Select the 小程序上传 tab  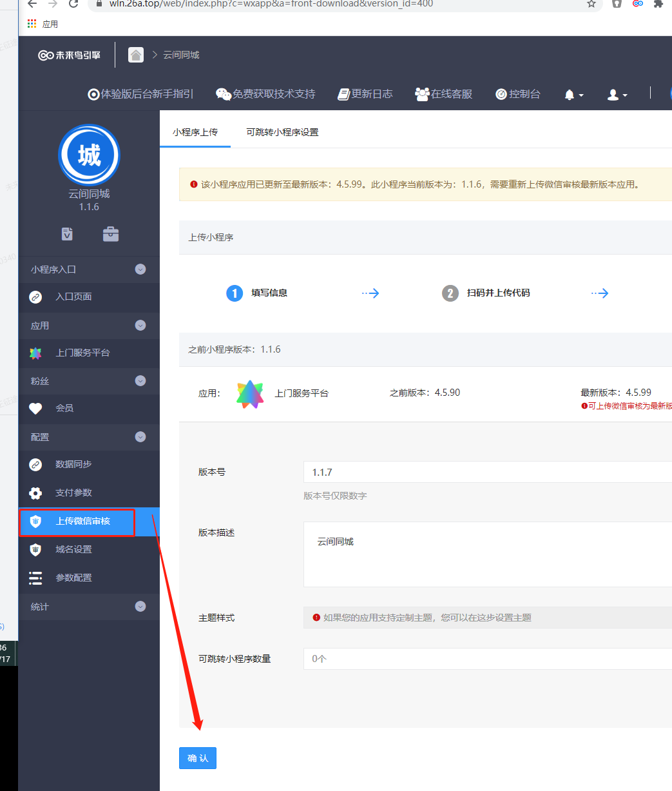click(195, 132)
